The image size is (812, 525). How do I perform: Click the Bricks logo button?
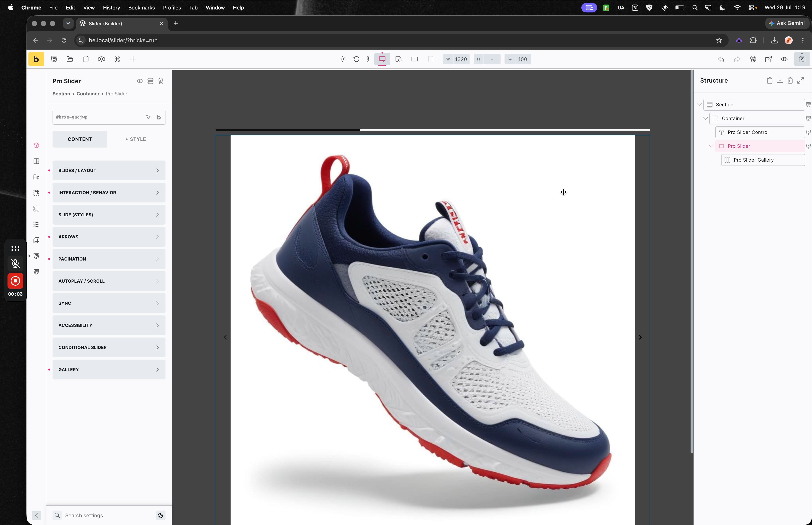(x=36, y=59)
